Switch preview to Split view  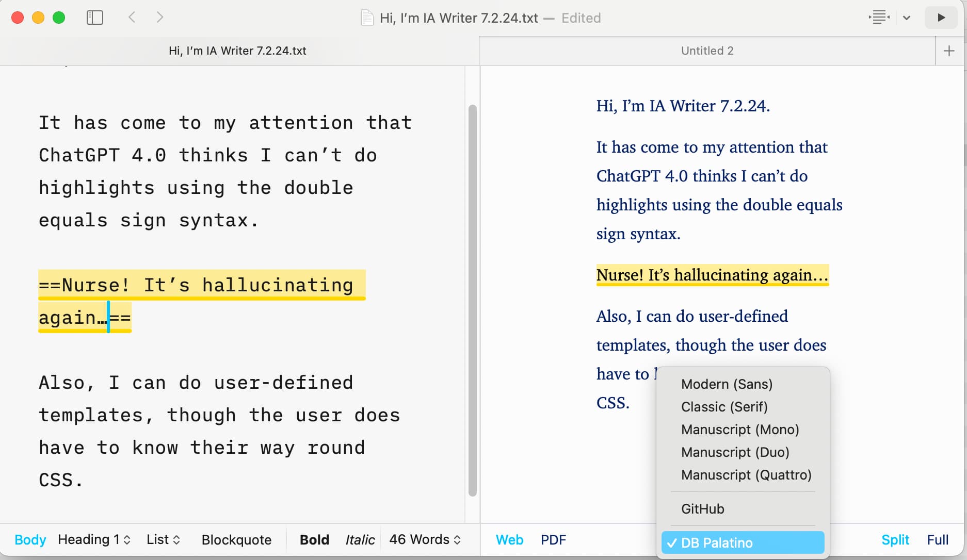(895, 539)
